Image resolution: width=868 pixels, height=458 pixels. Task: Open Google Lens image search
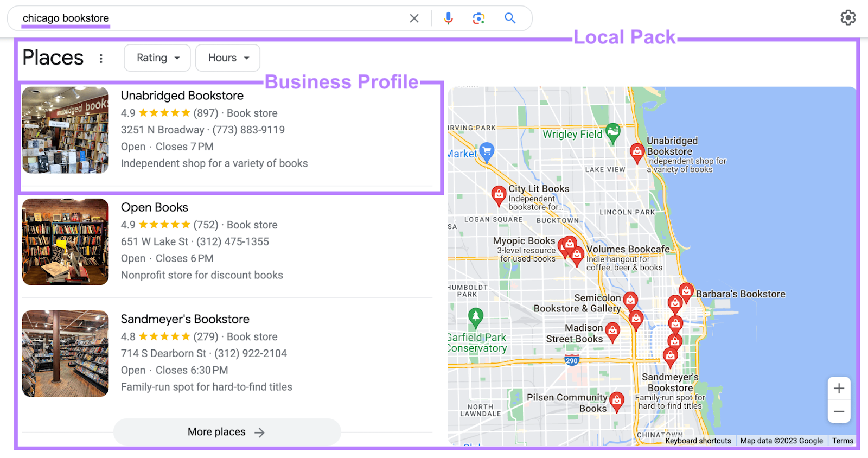pyautogui.click(x=478, y=18)
